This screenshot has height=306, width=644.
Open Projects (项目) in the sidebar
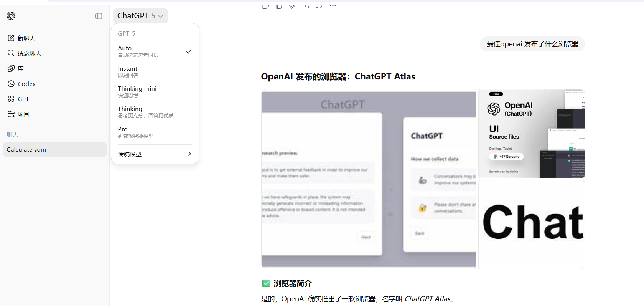pyautogui.click(x=23, y=114)
